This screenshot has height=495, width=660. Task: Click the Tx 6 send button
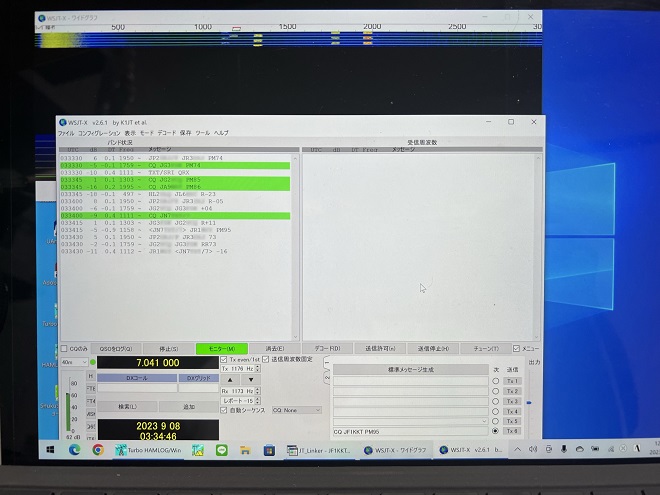coord(512,431)
